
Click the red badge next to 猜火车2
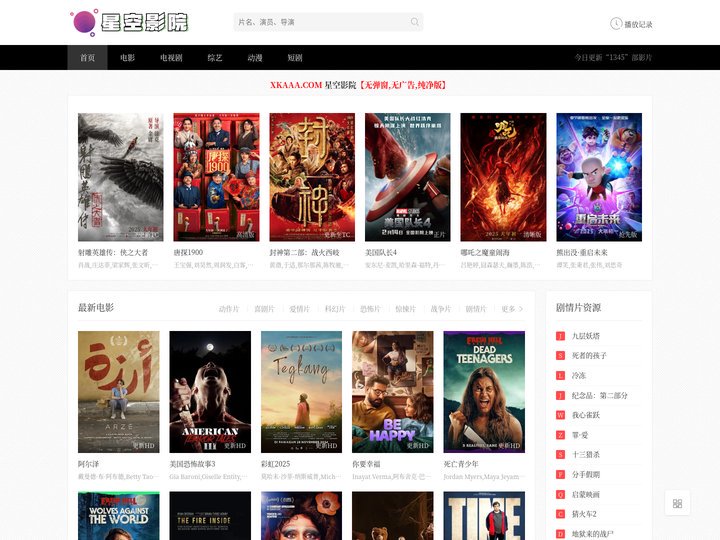(x=560, y=514)
